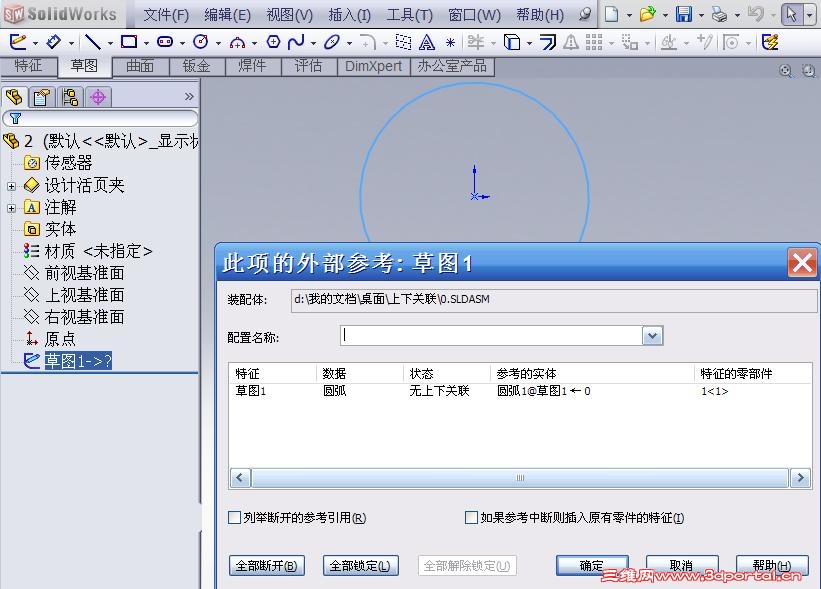Click the 全部锁定(L) button
The image size is (821, 589).
[x=360, y=566]
